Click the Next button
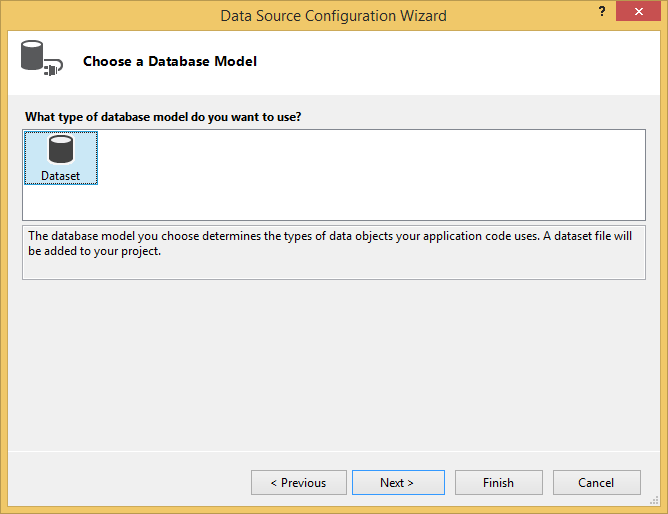The width and height of the screenshot is (668, 514). pyautogui.click(x=398, y=482)
